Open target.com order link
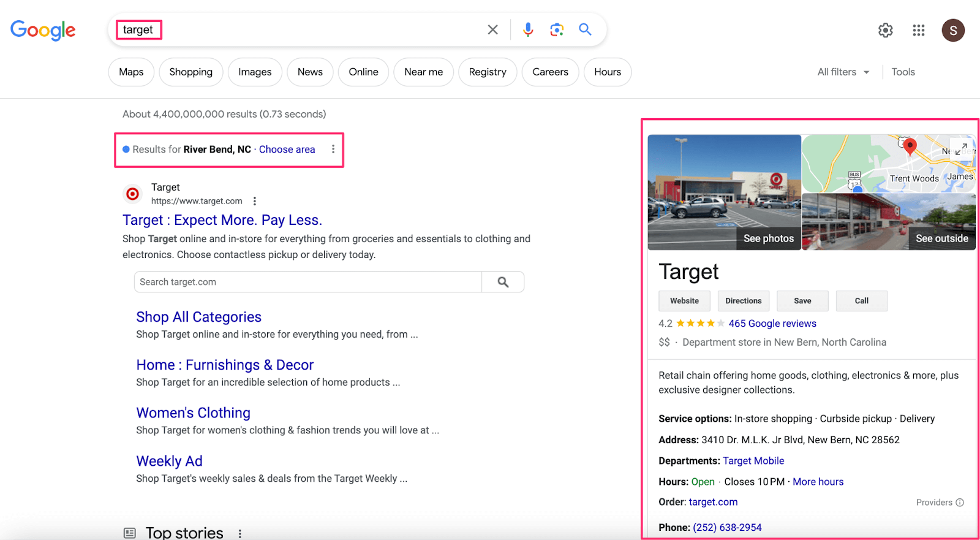The image size is (980, 540). (x=713, y=502)
